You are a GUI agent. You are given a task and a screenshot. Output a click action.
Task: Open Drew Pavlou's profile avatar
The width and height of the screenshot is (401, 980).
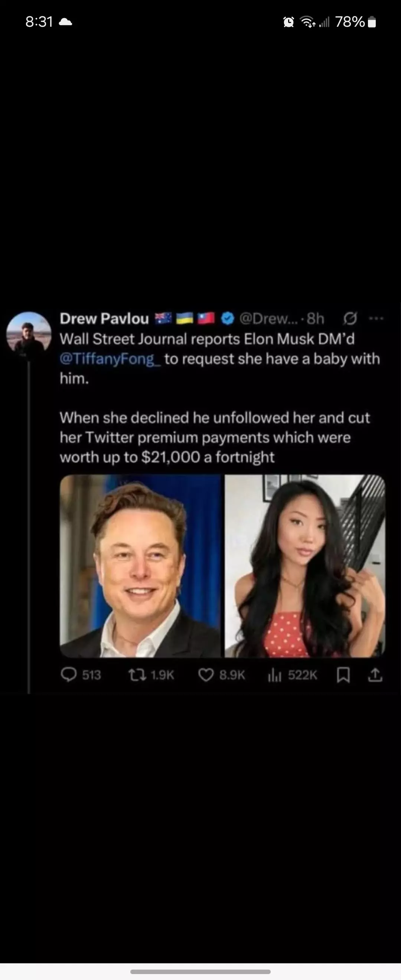coord(29,331)
